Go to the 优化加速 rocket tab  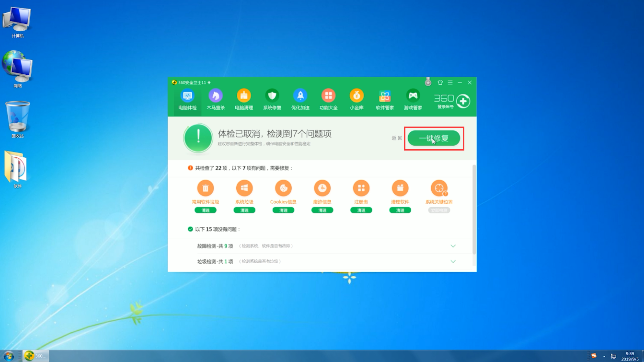300,100
